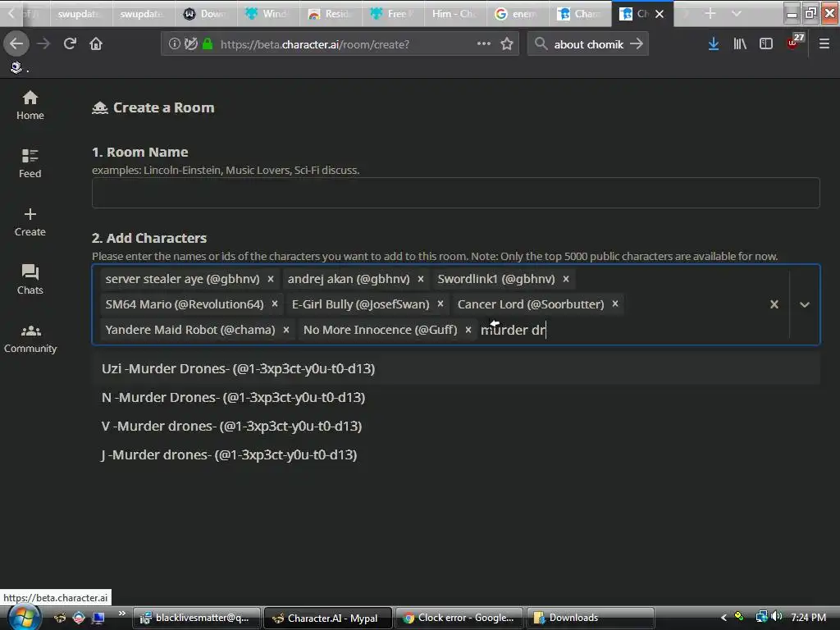This screenshot has width=840, height=630.
Task: Open page actions three-dot menu
Action: coord(484,44)
